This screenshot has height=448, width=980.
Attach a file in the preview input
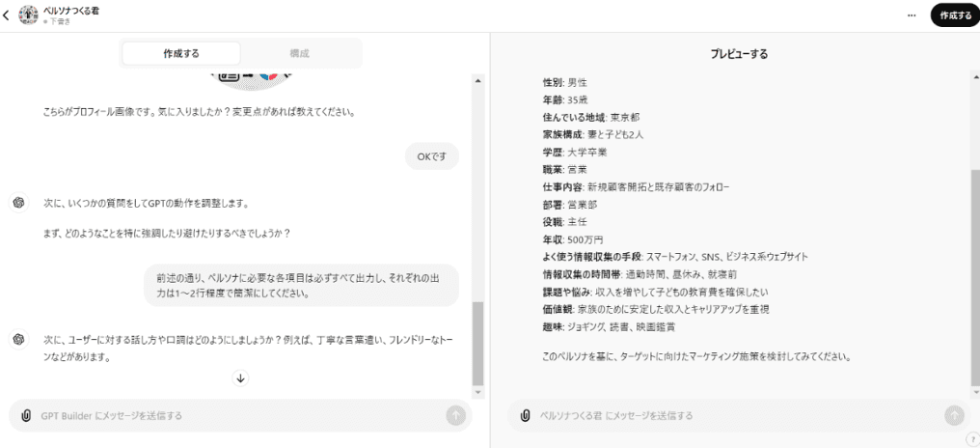pos(526,415)
